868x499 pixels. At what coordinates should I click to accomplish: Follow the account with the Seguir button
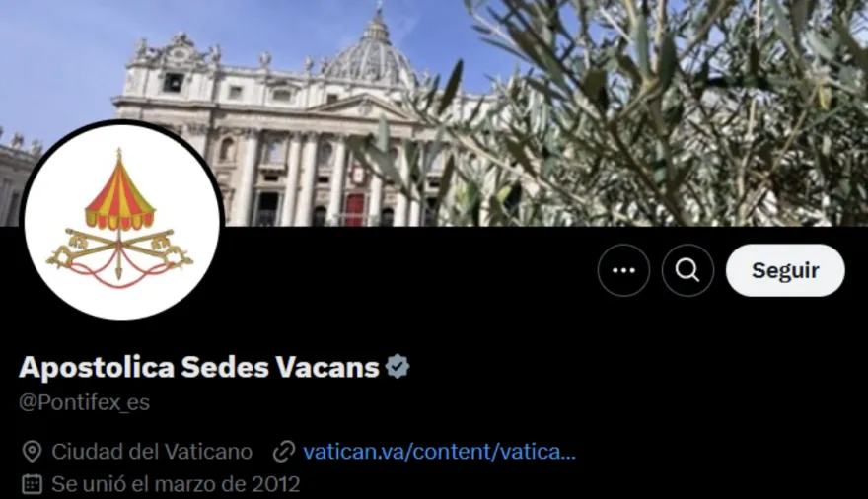click(785, 270)
